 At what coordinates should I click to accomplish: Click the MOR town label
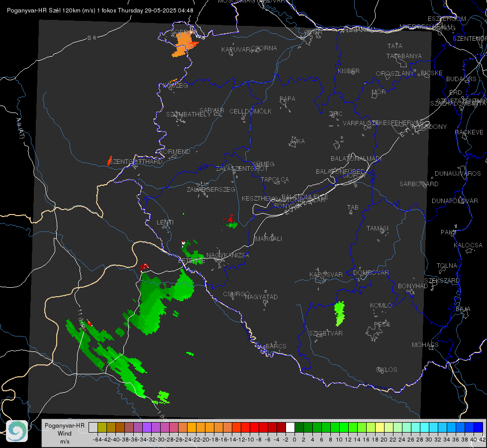(379, 92)
